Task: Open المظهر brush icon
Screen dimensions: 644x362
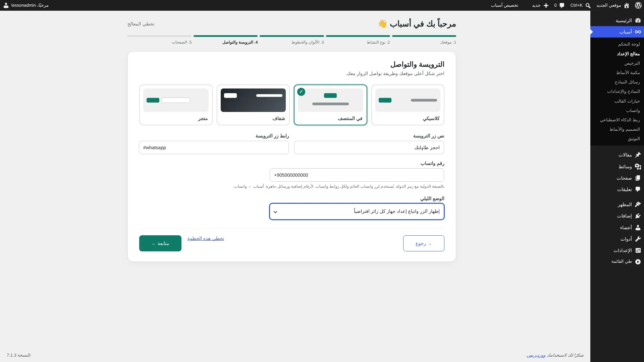Action: point(638,204)
